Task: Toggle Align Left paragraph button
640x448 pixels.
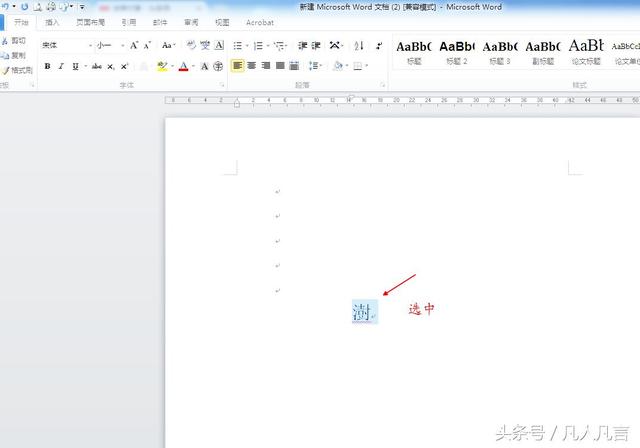Action: click(238, 66)
